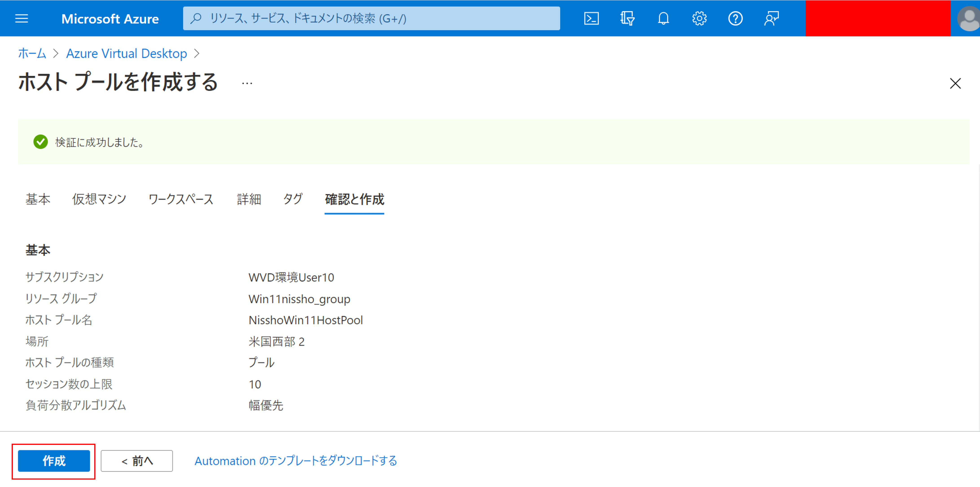Open the hamburger portal menu

point(22,18)
